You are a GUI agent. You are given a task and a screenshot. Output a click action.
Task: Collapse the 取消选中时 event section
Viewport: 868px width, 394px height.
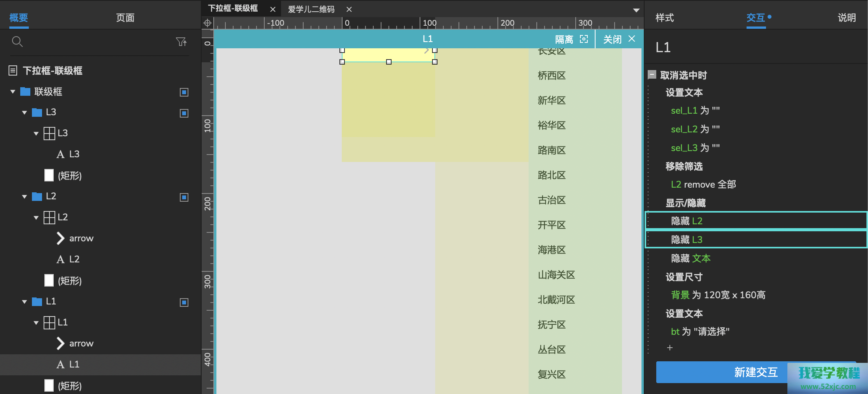point(652,75)
